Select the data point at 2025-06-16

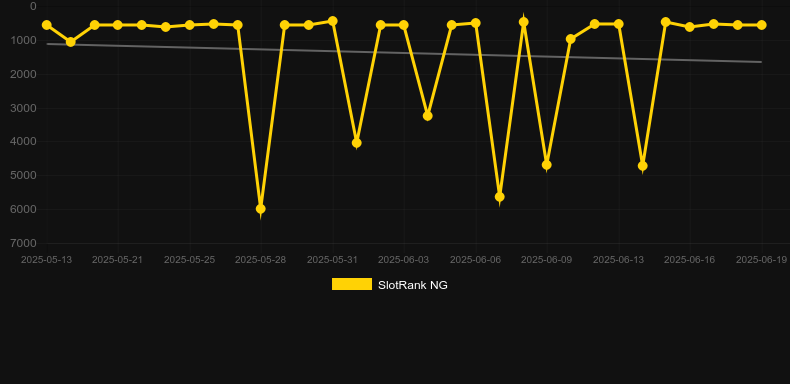click(x=690, y=27)
